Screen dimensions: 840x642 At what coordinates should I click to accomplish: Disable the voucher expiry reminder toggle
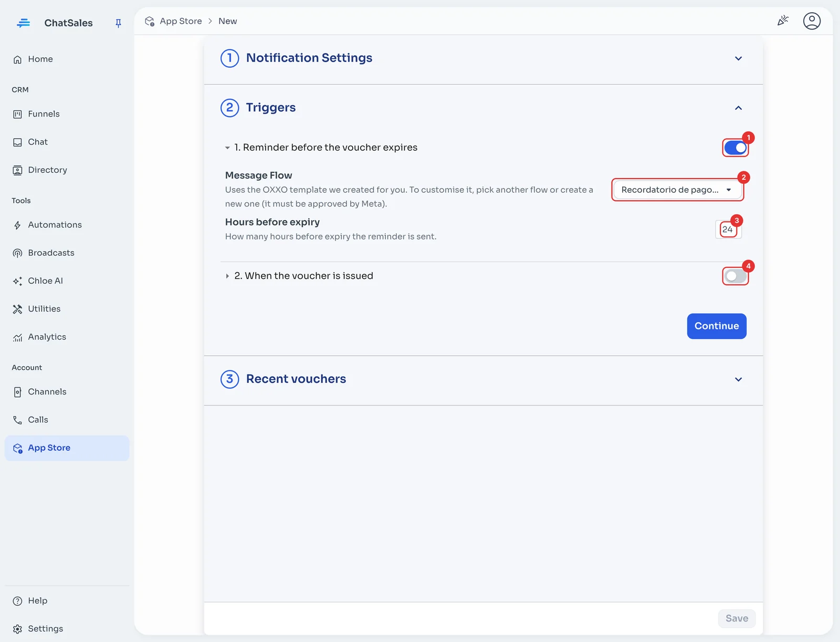click(x=736, y=148)
